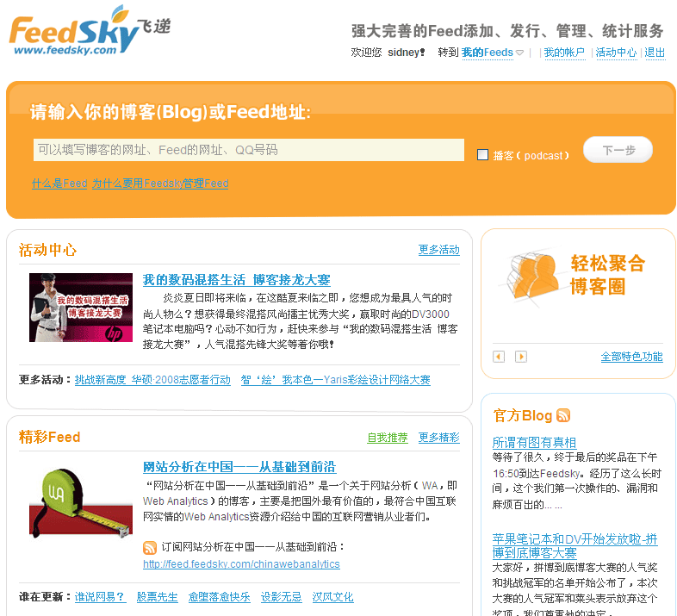677x616 pixels.
Task: Open the feed.feedsky.com/chinawebanalytics URL
Action: click(x=241, y=564)
